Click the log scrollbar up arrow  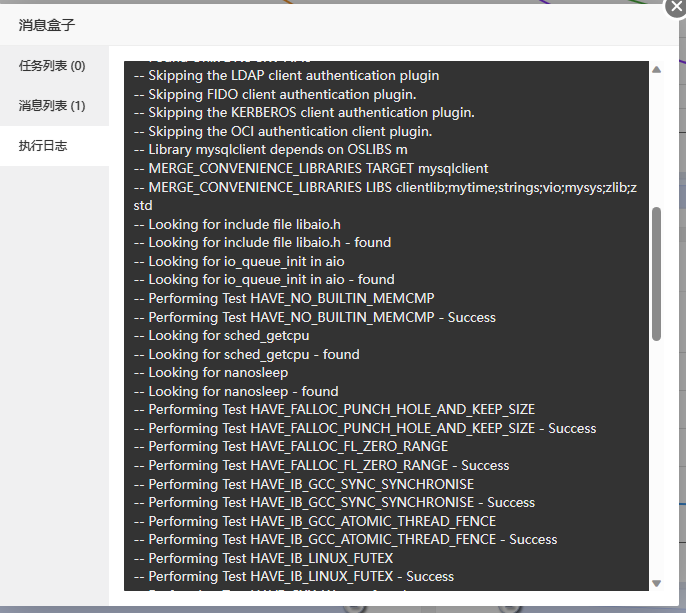click(656, 70)
